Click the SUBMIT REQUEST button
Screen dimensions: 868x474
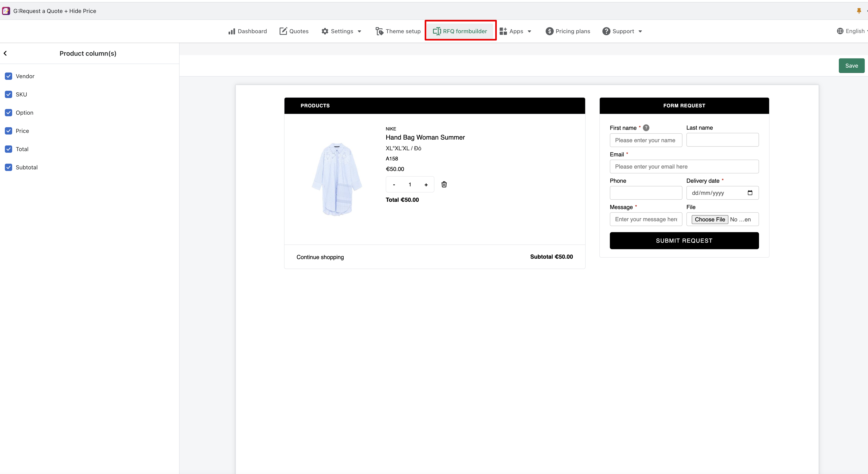(x=684, y=240)
